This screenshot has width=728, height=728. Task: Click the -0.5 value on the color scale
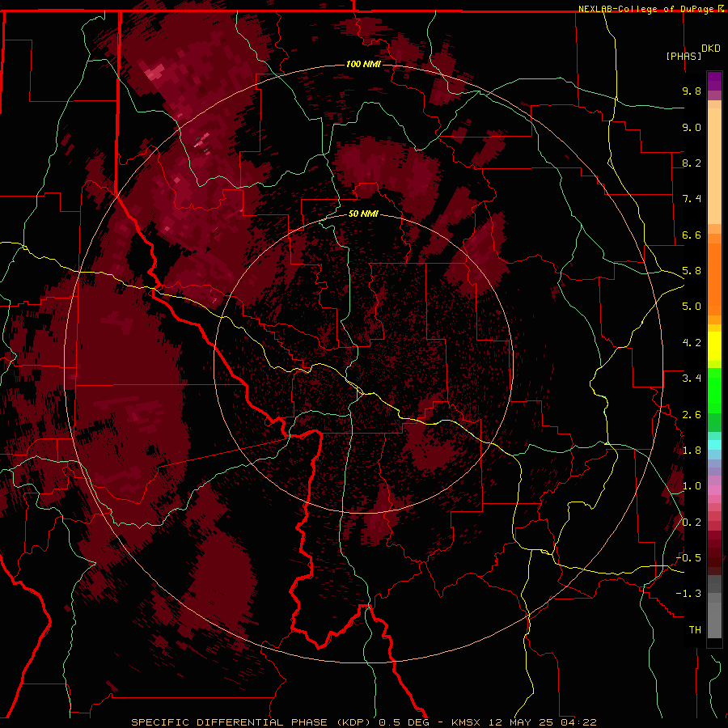click(x=688, y=558)
